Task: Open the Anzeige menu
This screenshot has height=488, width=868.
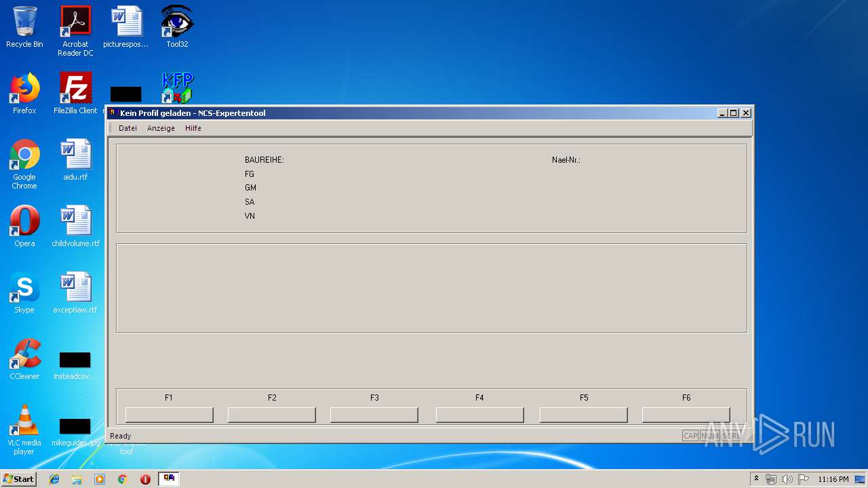Action: pos(161,128)
